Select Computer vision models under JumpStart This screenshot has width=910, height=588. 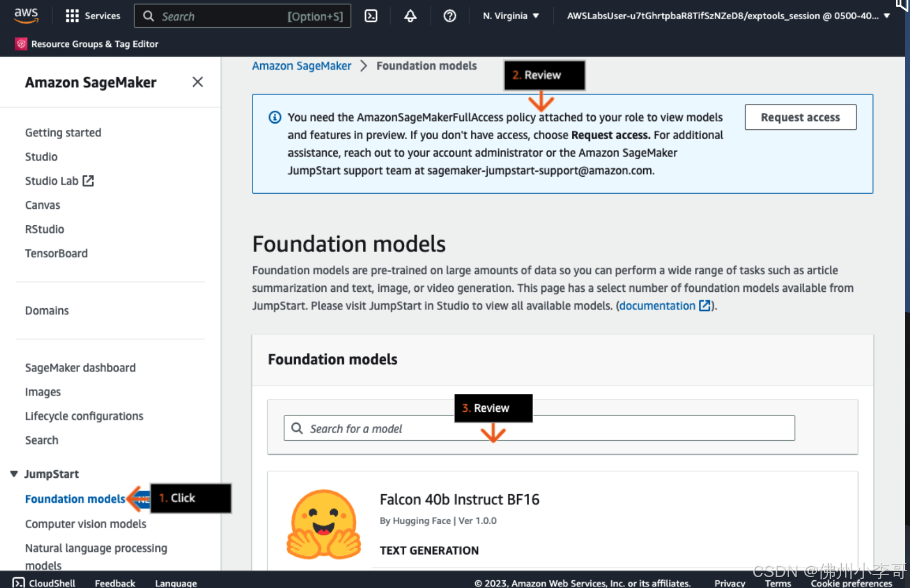pyautogui.click(x=86, y=524)
